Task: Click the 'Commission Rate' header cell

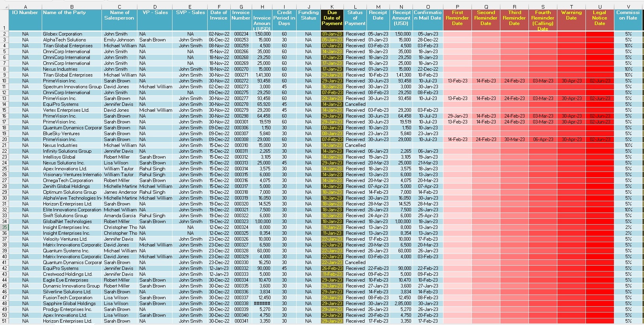Action: [x=628, y=16]
